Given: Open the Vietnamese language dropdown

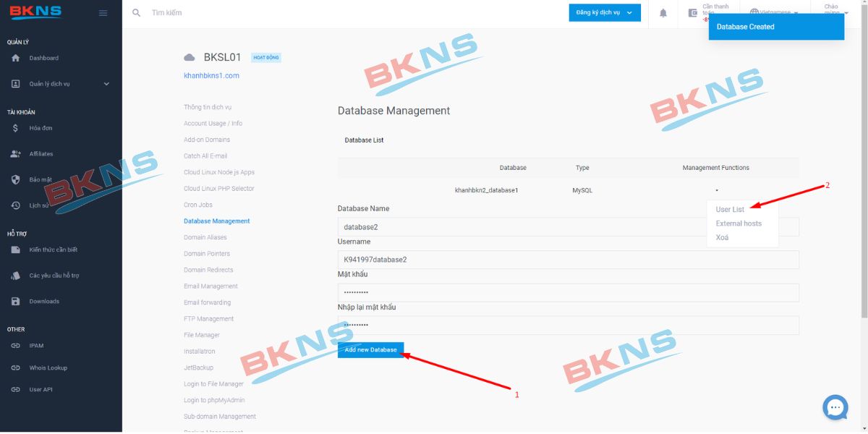Looking at the screenshot, I should pos(774,12).
